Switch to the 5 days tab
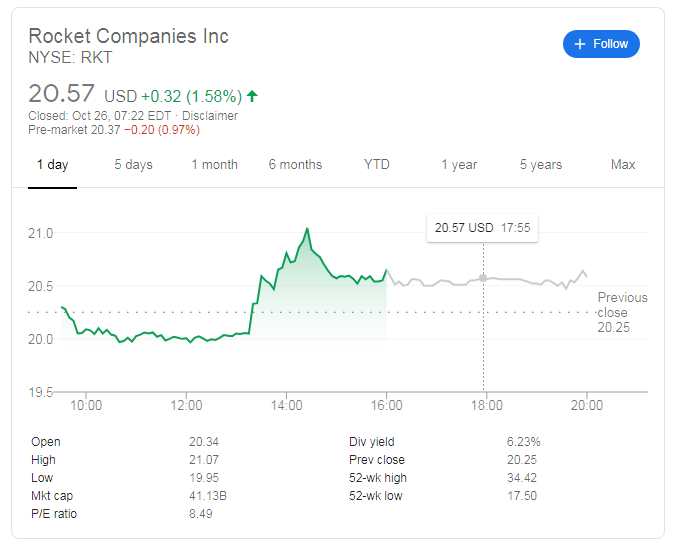 [x=133, y=165]
